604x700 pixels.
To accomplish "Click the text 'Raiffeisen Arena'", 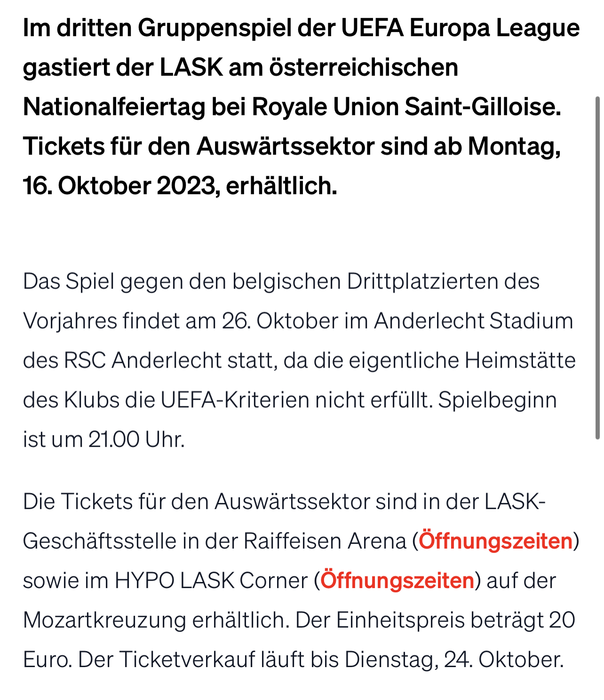I will [x=325, y=541].
